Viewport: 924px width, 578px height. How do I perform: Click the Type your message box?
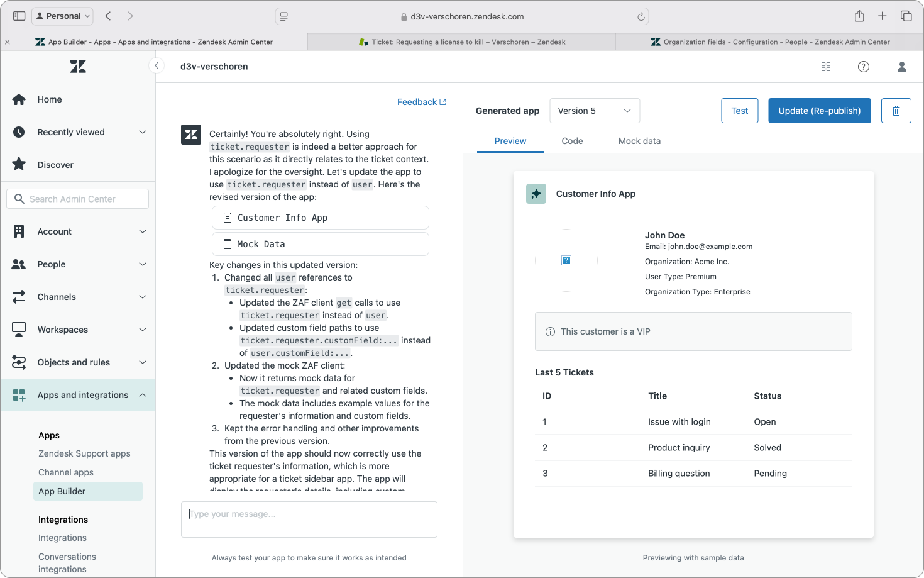point(309,520)
